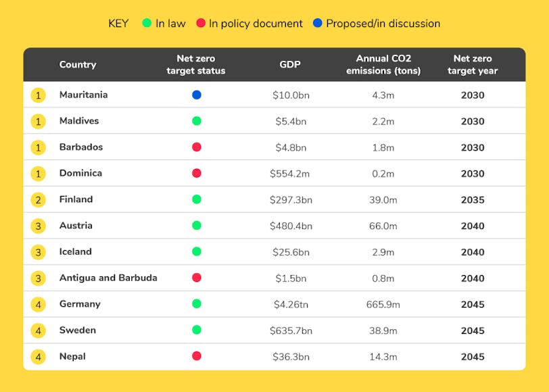Click the GDP column header
The width and height of the screenshot is (549, 392).
point(290,65)
